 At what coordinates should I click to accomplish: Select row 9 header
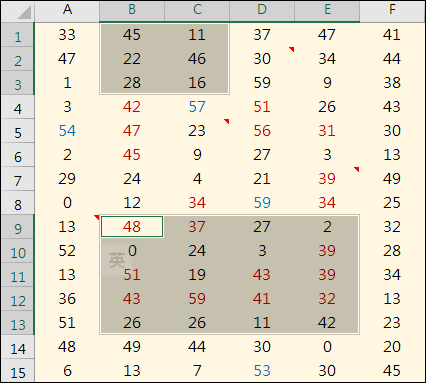18,227
